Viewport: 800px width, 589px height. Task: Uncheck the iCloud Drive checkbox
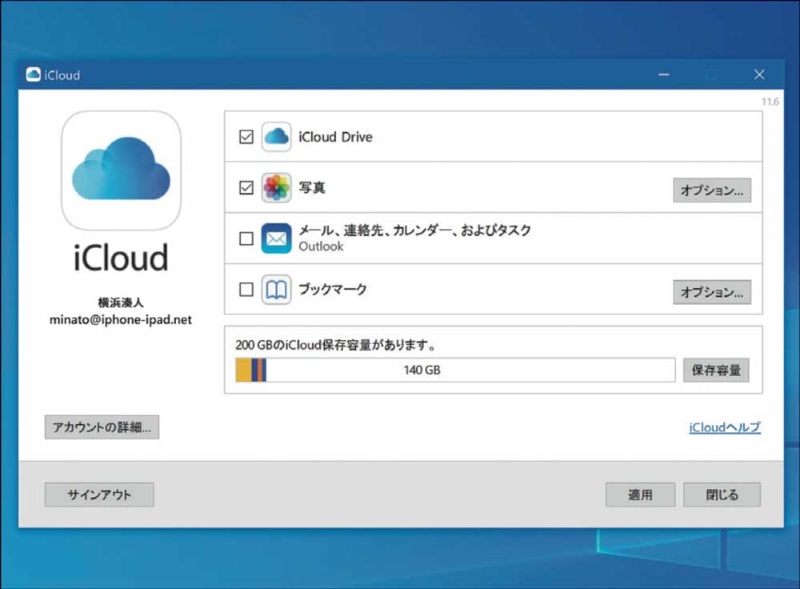coord(246,137)
